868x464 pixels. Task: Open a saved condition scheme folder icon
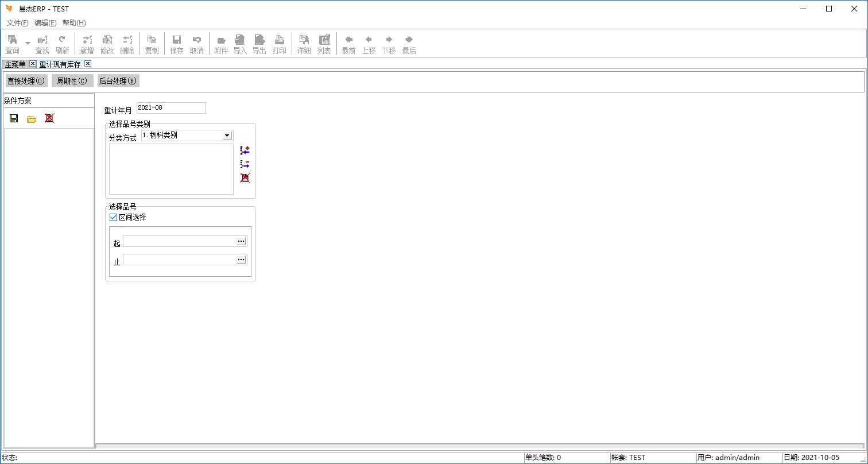[x=32, y=119]
